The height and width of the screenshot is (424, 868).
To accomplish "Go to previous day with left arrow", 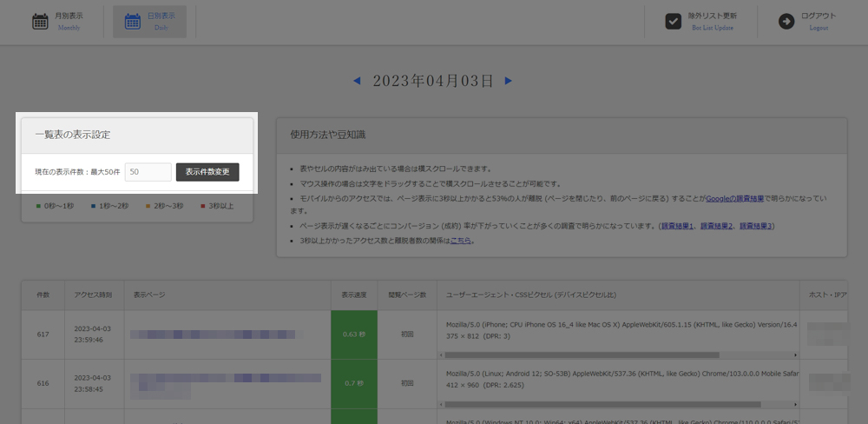I will click(357, 81).
